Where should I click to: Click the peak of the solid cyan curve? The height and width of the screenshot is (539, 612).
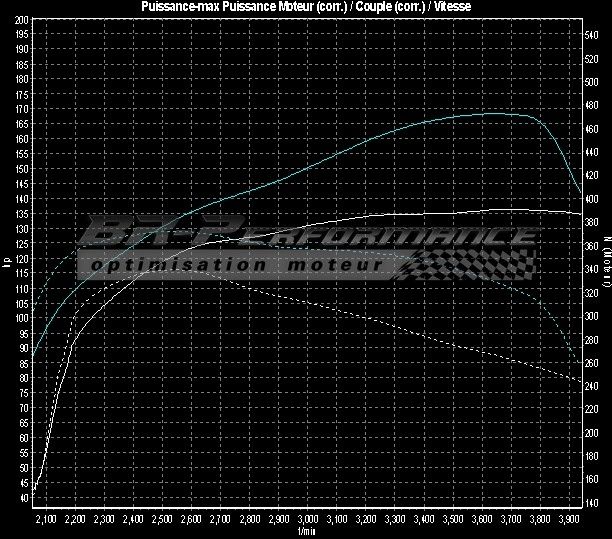point(495,113)
